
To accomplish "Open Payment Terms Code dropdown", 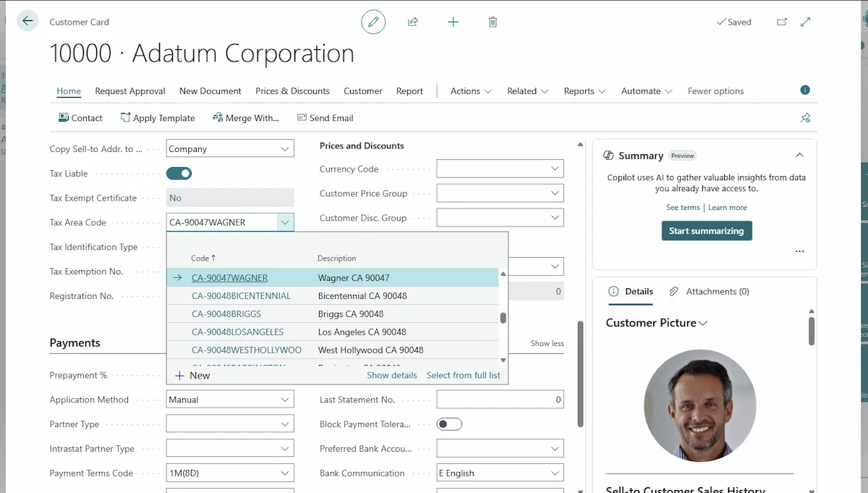I will pos(285,473).
